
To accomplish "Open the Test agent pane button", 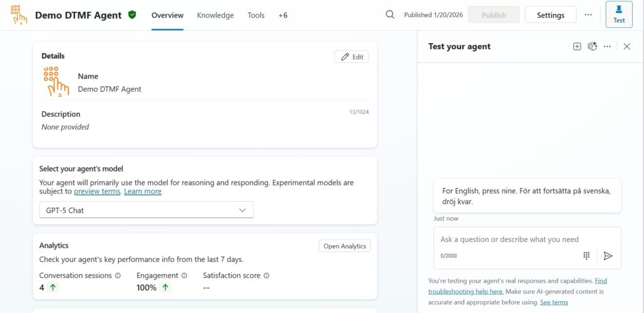I will [619, 15].
